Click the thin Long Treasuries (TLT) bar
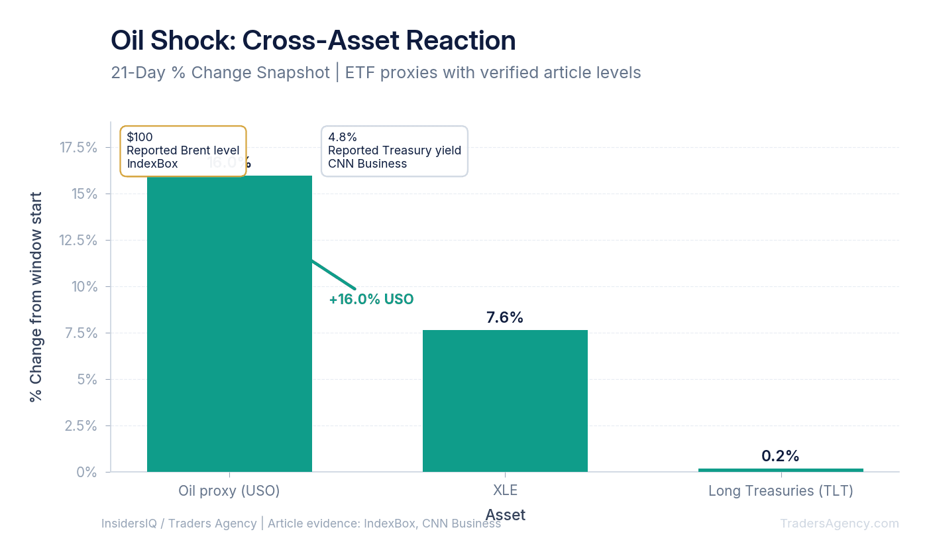929x560 pixels. (781, 470)
